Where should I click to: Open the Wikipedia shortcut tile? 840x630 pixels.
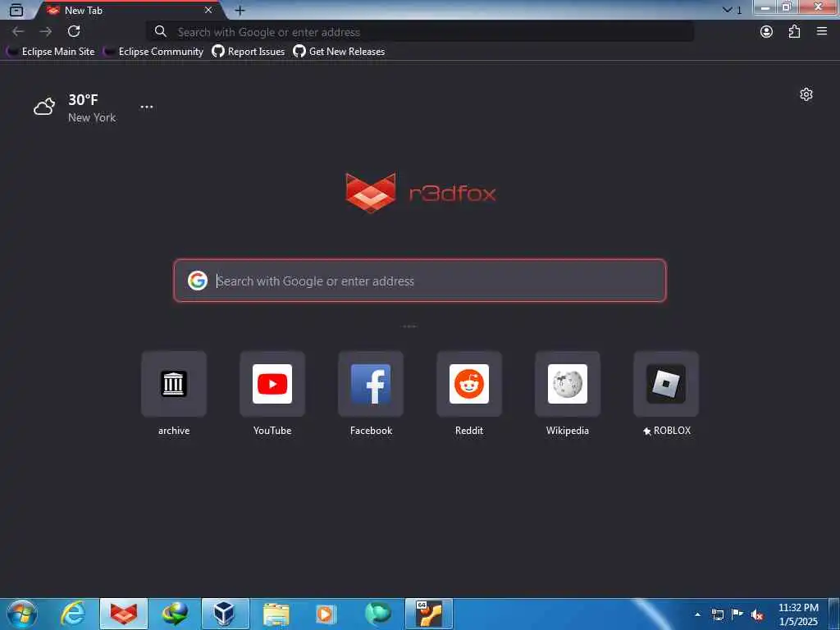pos(568,384)
